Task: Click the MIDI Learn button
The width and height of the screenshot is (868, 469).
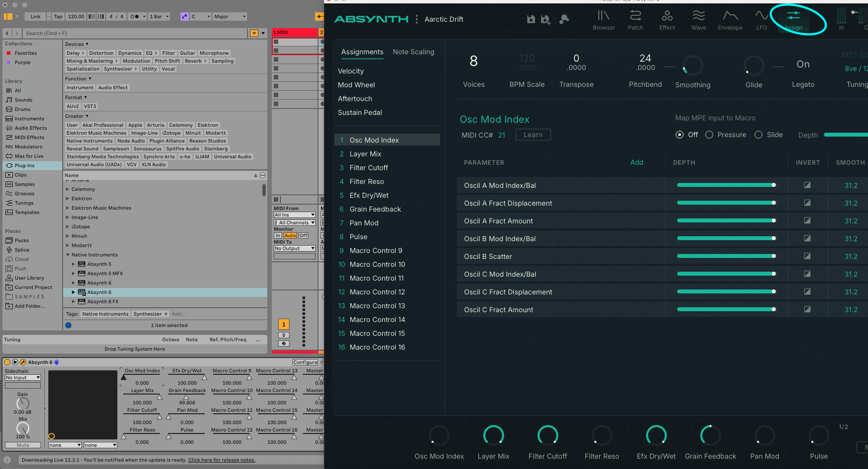Action: tap(533, 135)
